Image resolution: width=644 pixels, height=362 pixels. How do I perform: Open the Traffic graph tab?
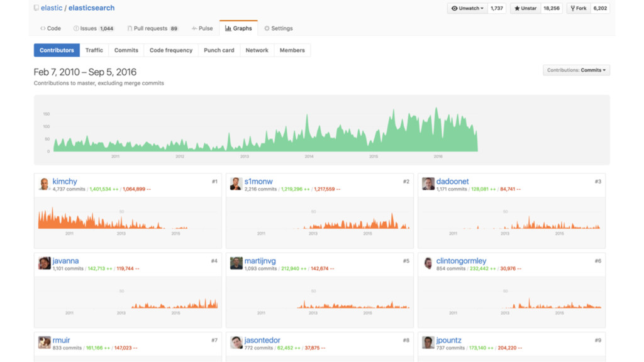94,50
